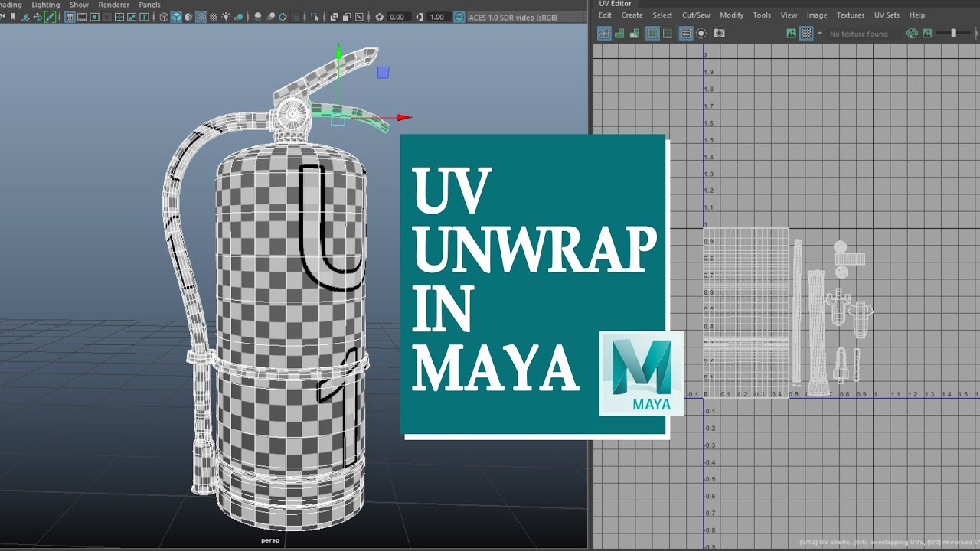Click the field chart icon
Screen dimensions: 980x551
coord(119,17)
